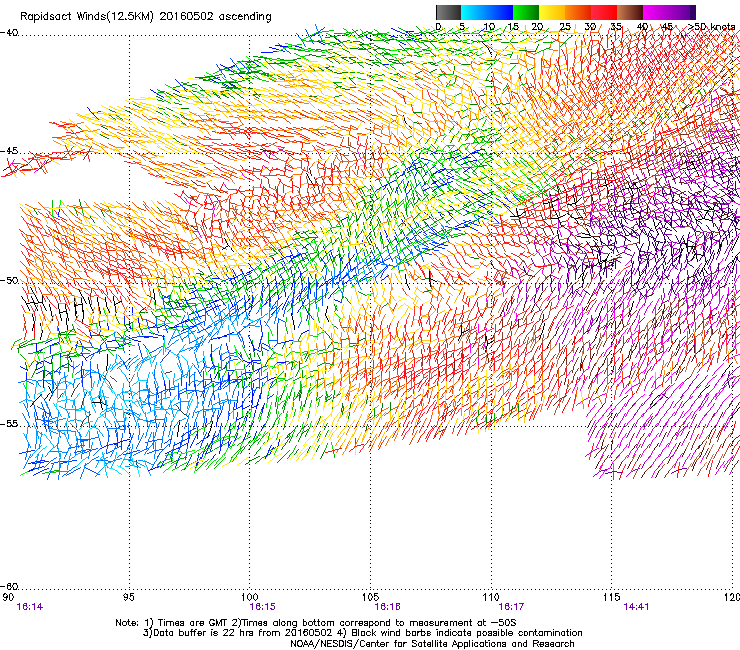The width and height of the screenshot is (740, 650).
Task: Click the '105' longitude axis label
Action: pos(370,597)
